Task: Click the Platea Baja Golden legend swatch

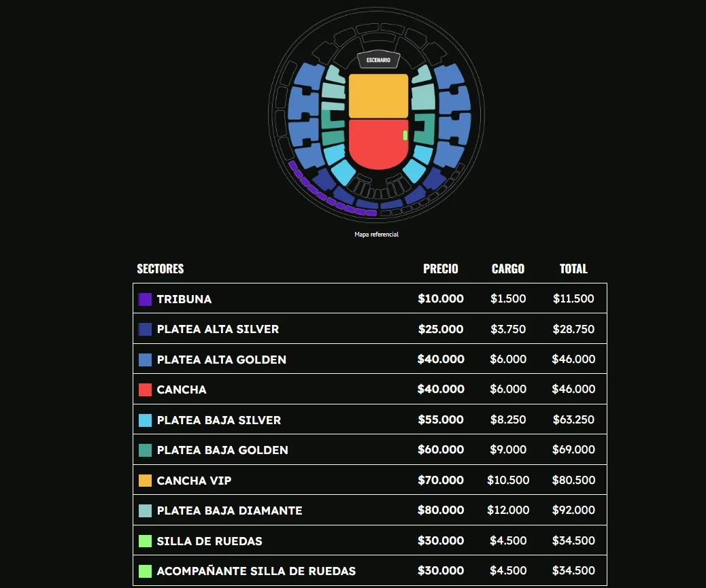Action: [145, 450]
